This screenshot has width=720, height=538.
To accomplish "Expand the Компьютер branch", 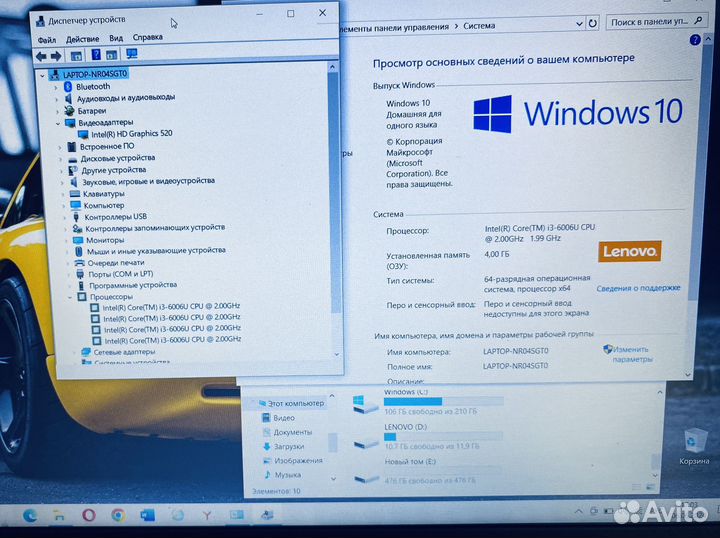I will 64,206.
